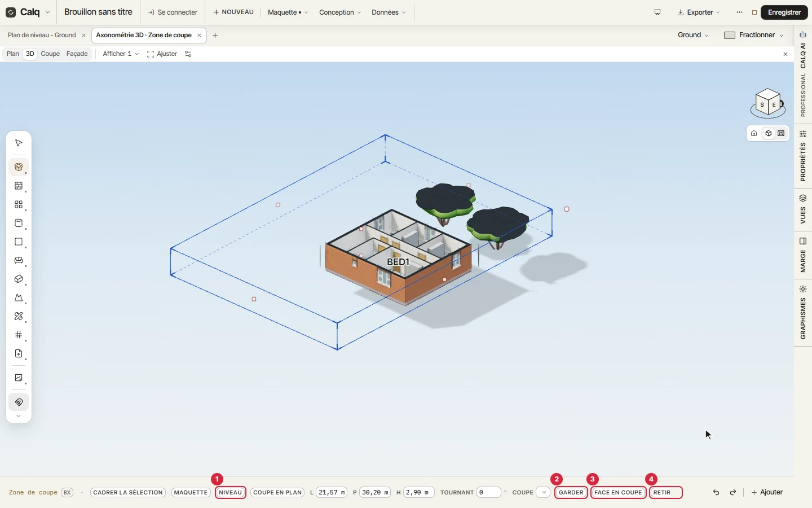Open the Données menu
The image size is (812, 508).
(x=389, y=12)
